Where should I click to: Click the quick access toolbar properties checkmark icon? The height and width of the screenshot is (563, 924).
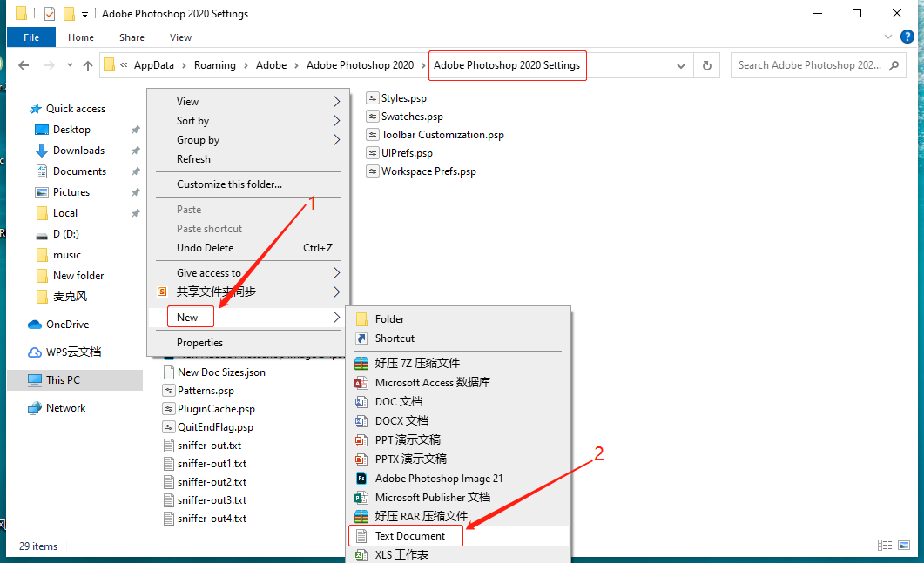[x=50, y=14]
